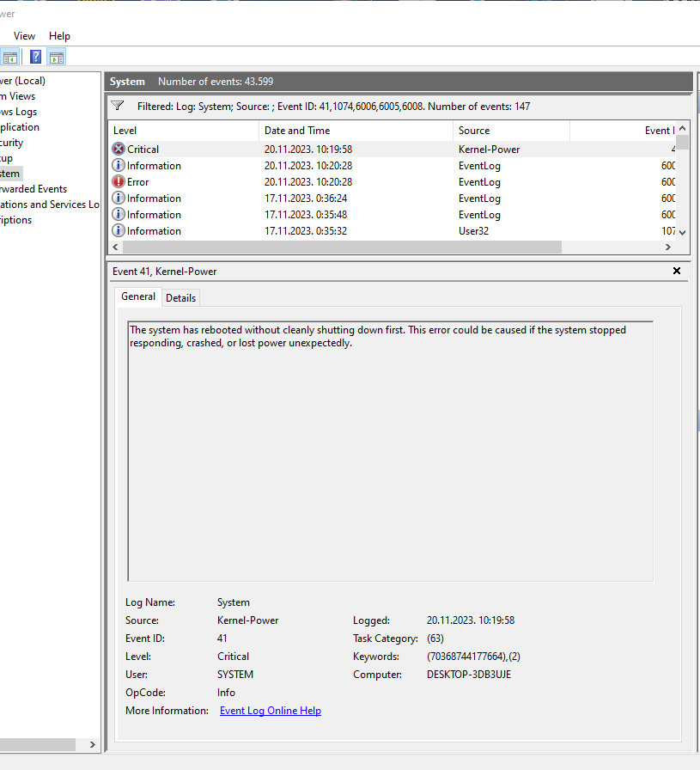The width and height of the screenshot is (700, 770).
Task: Click the User32 source cell
Action: click(474, 231)
